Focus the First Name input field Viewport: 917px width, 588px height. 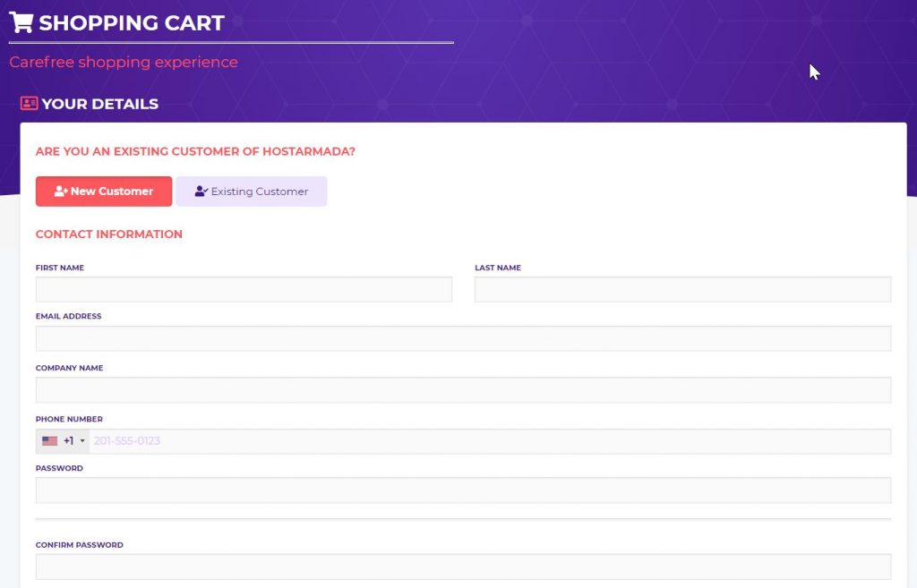[244, 290]
